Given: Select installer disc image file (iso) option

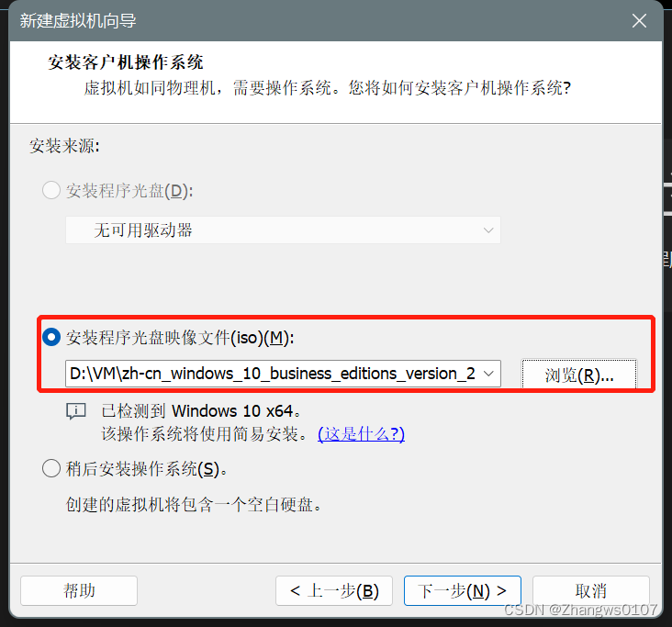Looking at the screenshot, I should (x=51, y=337).
